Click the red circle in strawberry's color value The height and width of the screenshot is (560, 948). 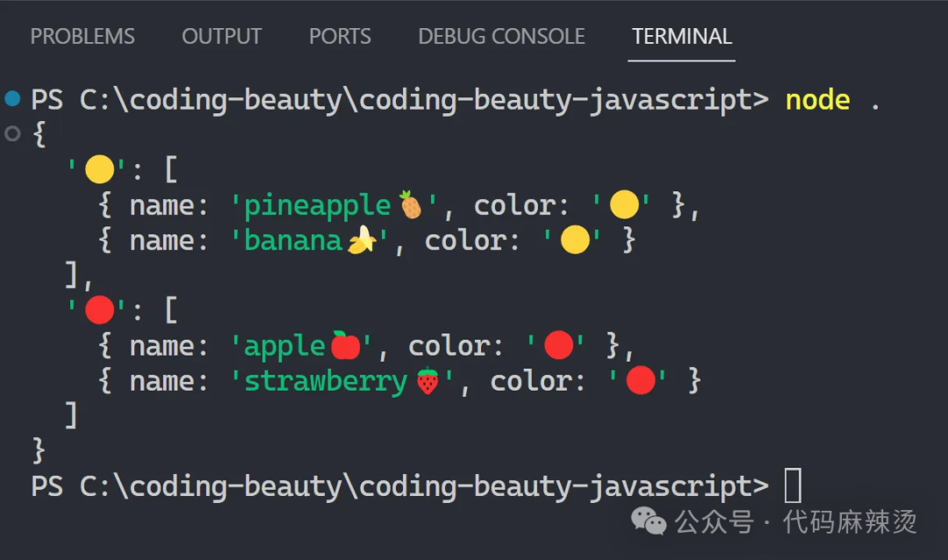pyautogui.click(x=641, y=380)
